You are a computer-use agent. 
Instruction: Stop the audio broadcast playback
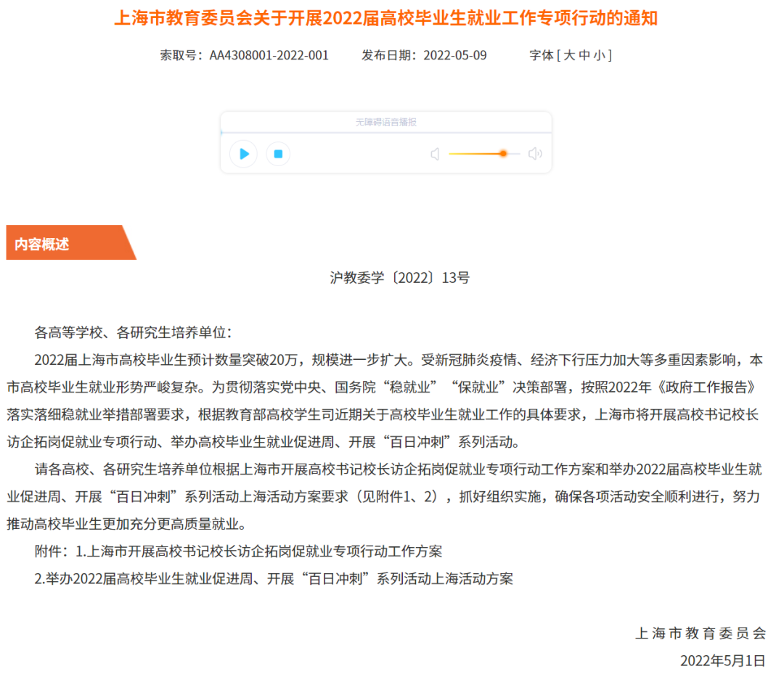click(x=278, y=154)
